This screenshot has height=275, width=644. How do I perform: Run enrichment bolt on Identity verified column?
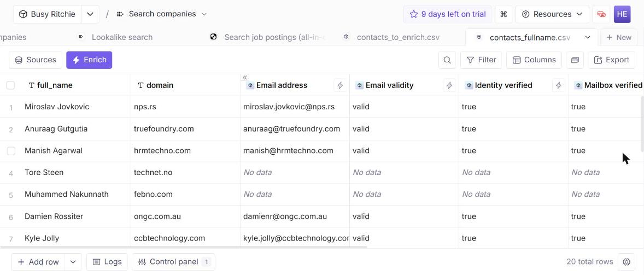[559, 85]
